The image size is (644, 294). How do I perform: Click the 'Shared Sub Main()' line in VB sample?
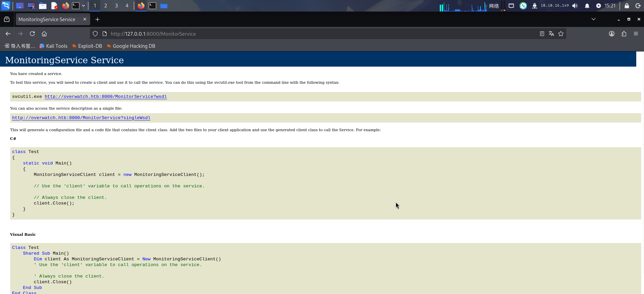click(46, 253)
